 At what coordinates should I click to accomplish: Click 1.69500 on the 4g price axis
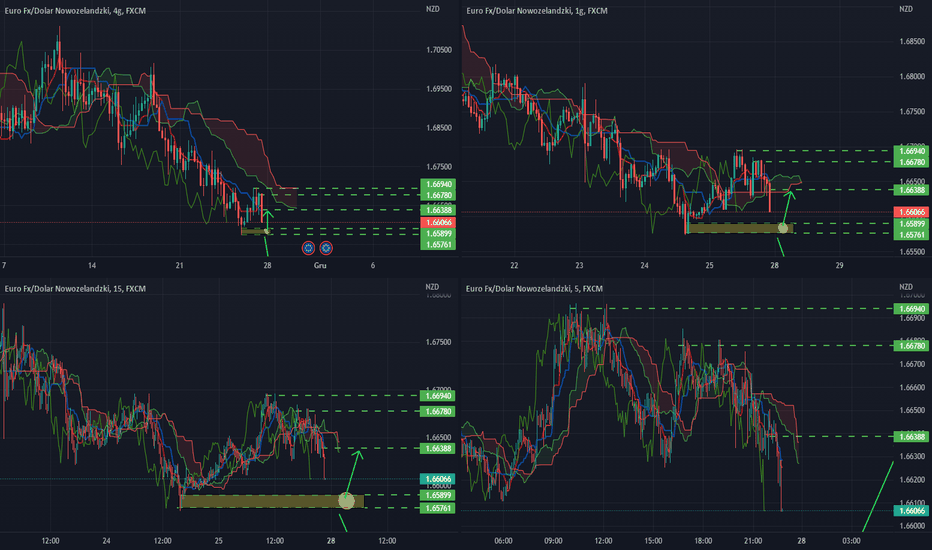click(x=439, y=89)
